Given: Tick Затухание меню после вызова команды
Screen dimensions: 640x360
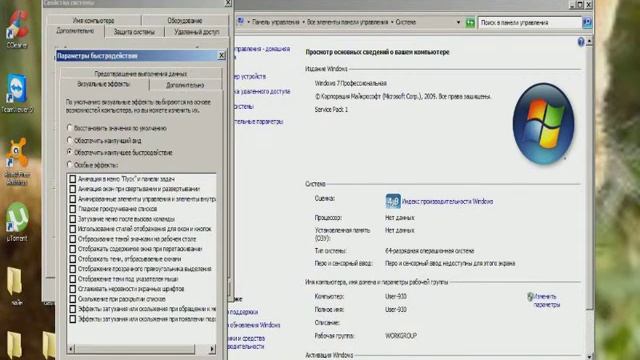Looking at the screenshot, I should coord(72,219).
